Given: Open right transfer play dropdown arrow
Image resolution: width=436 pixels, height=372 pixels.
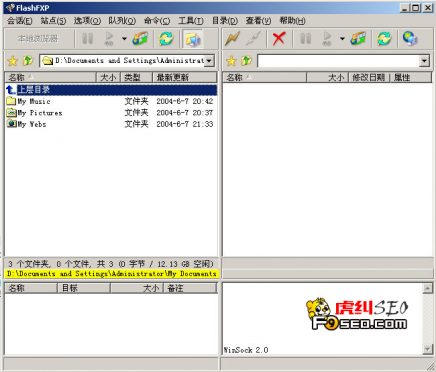Looking at the screenshot, I should coord(342,39).
